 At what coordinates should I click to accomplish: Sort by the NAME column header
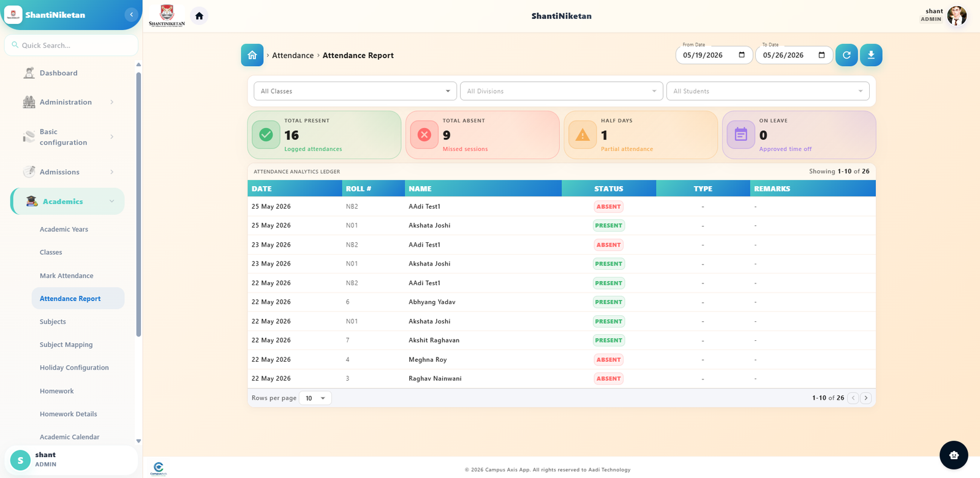483,189
